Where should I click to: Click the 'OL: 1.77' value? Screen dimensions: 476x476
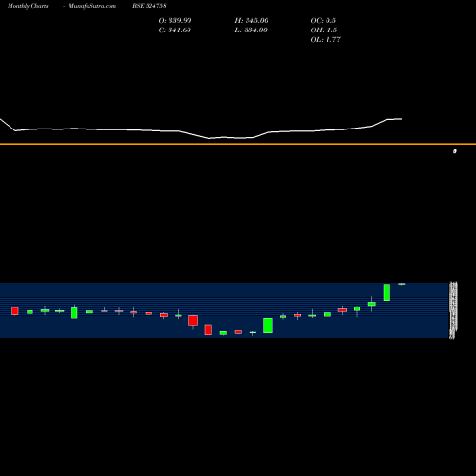click(326, 40)
